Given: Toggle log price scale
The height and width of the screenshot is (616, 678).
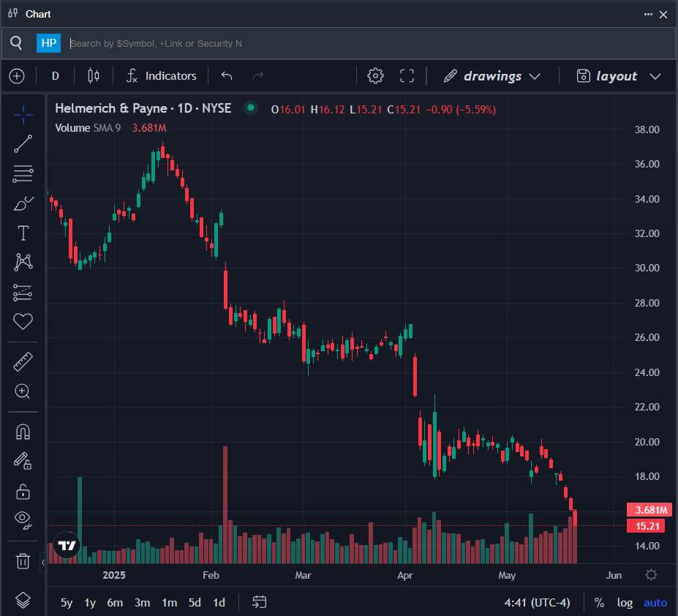Looking at the screenshot, I should (x=625, y=603).
